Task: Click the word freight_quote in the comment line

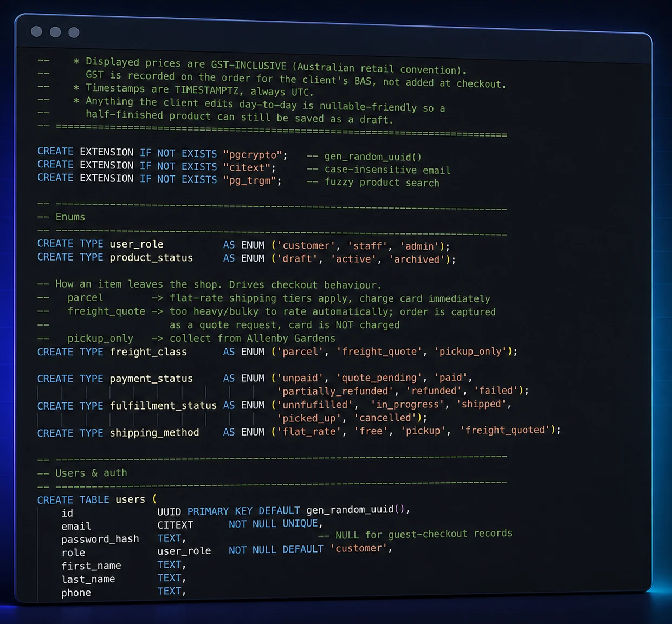Action: pos(106,311)
